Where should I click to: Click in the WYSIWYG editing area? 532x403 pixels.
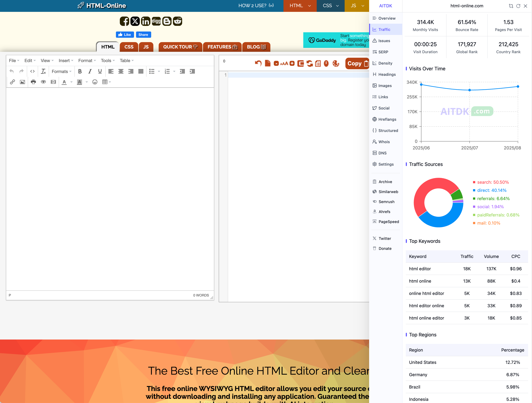coord(110,189)
